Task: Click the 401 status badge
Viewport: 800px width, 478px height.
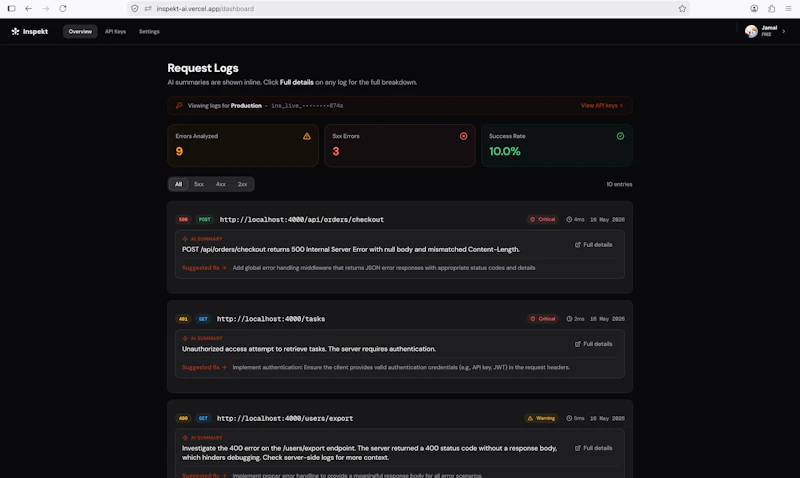Action: click(x=183, y=319)
